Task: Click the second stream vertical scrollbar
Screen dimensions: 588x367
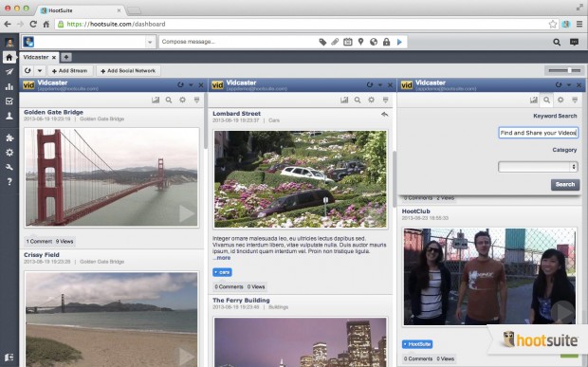Action: coord(395,179)
